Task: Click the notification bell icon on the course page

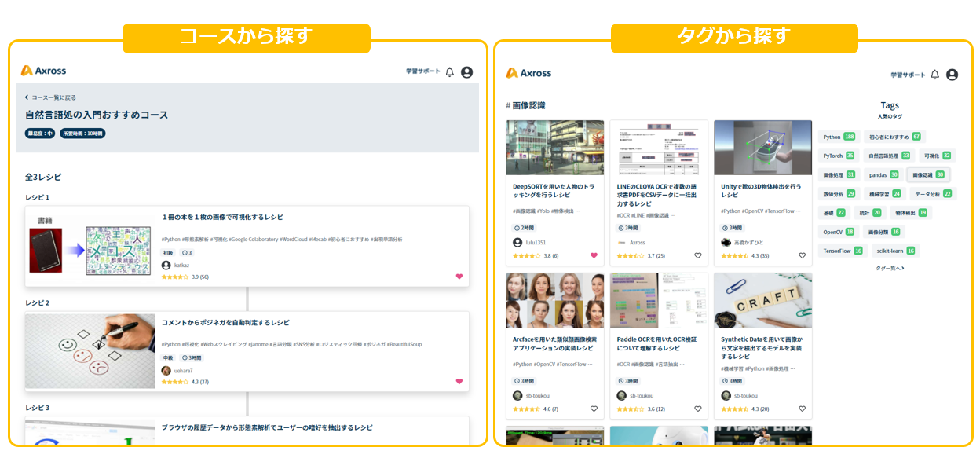Action: click(449, 71)
